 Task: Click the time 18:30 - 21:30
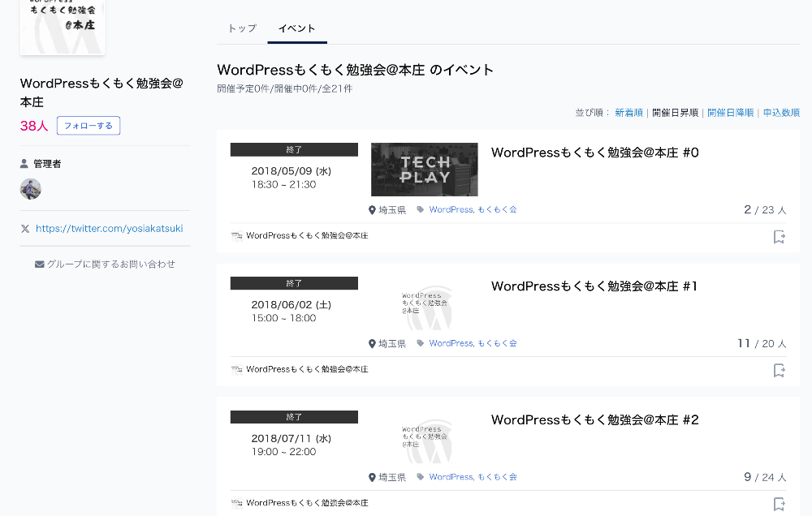[283, 185]
